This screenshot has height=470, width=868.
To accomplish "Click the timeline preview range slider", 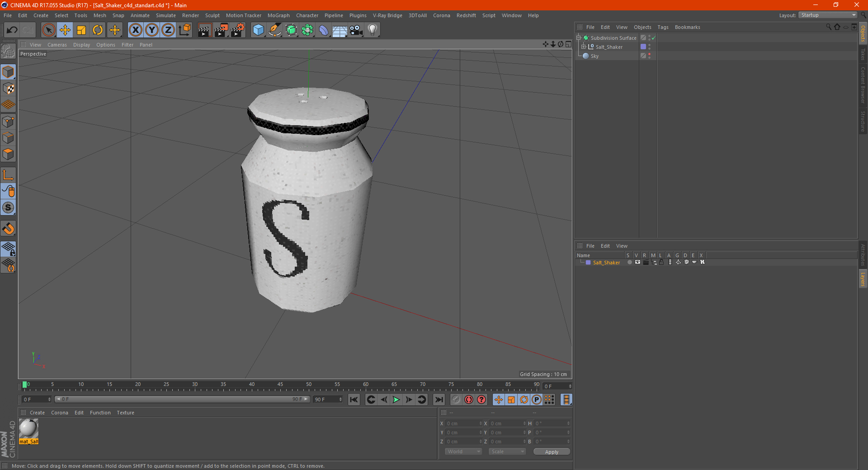I will pos(182,399).
